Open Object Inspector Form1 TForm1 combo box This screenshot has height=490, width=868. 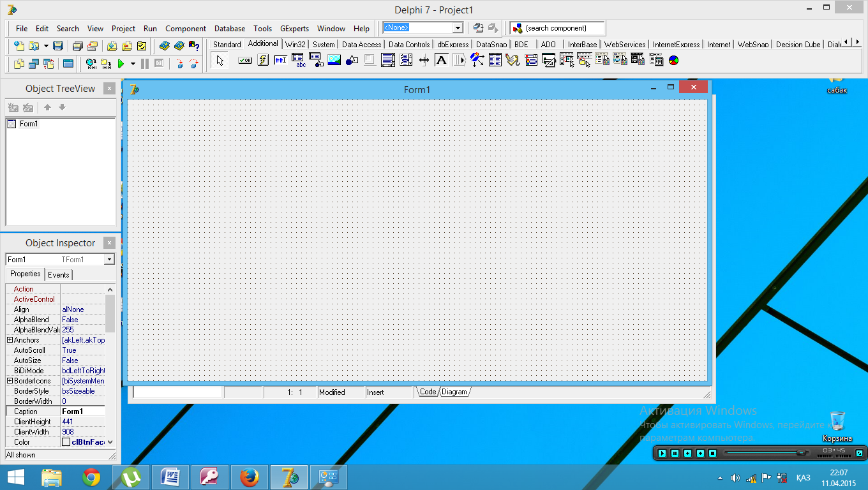(60, 260)
